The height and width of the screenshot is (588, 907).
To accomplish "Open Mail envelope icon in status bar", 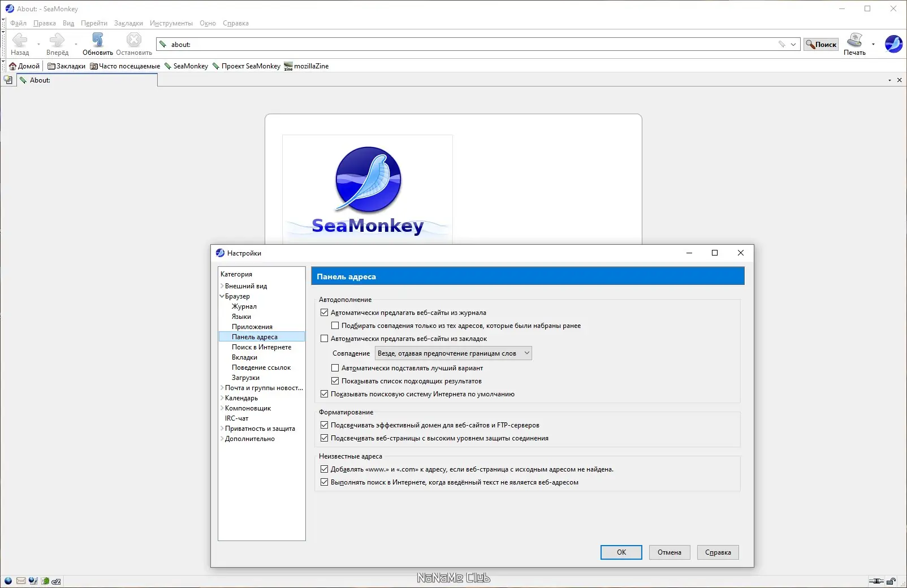I will point(21,581).
